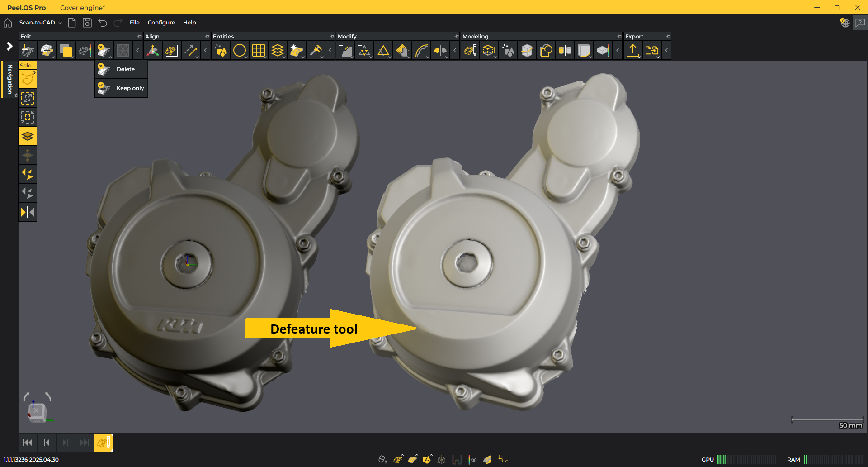This screenshot has height=467, width=868.
Task: Toggle the eye visibility icon in status bar
Action: click(472, 460)
